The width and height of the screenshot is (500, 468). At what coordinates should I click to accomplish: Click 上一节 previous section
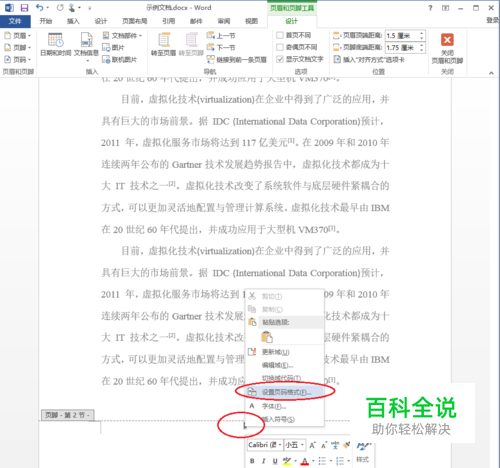[x=221, y=36]
